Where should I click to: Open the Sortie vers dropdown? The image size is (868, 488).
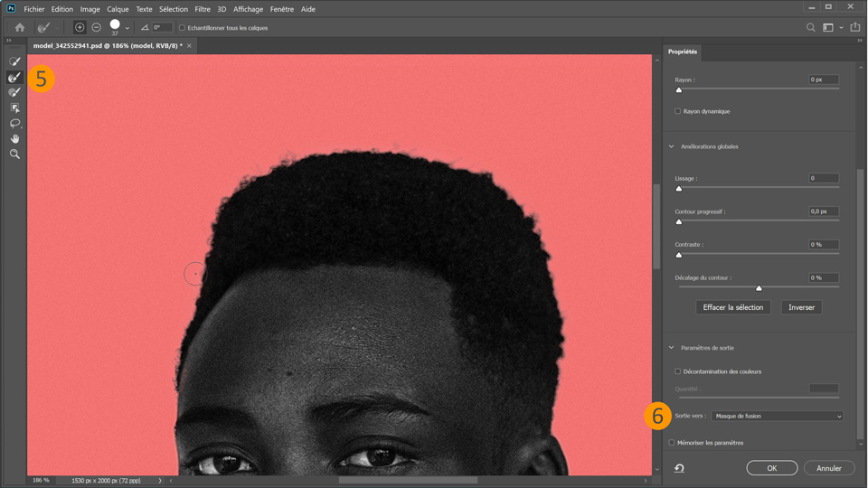point(778,416)
